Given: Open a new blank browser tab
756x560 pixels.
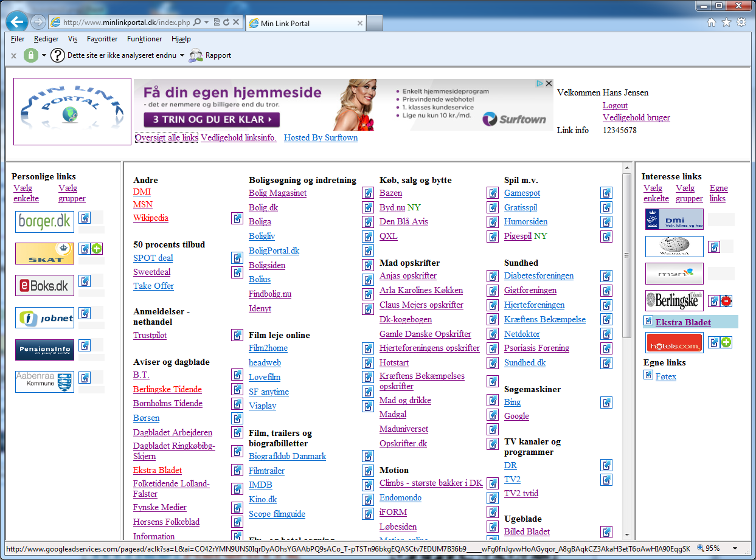Looking at the screenshot, I should pyautogui.click(x=375, y=23).
